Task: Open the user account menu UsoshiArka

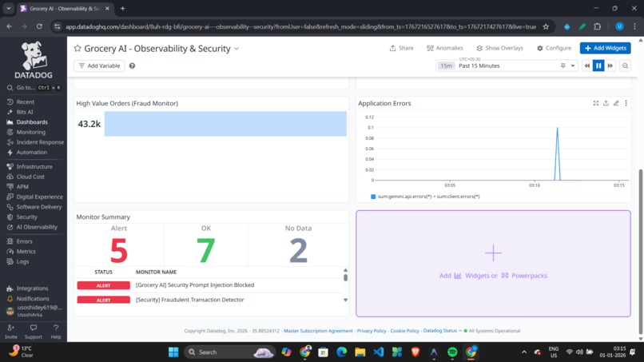Action: [34, 311]
